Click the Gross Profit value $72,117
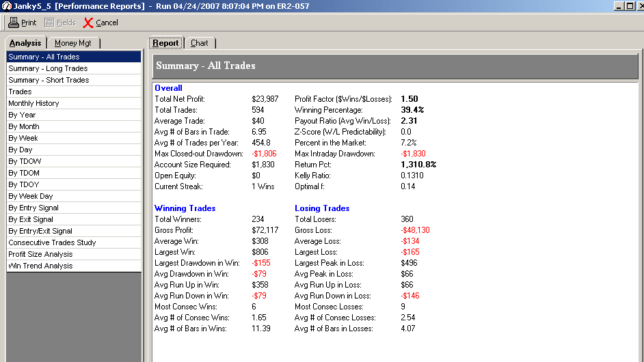The height and width of the screenshot is (362, 644). (x=265, y=230)
